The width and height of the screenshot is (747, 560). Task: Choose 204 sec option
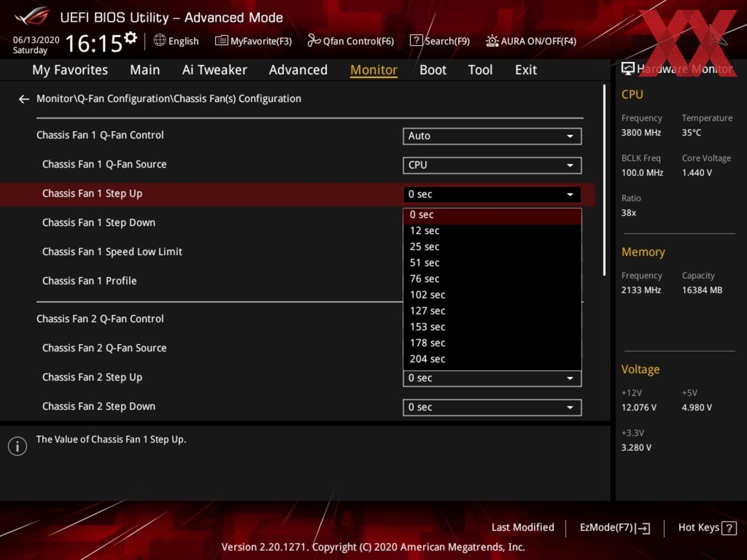pyautogui.click(x=492, y=359)
